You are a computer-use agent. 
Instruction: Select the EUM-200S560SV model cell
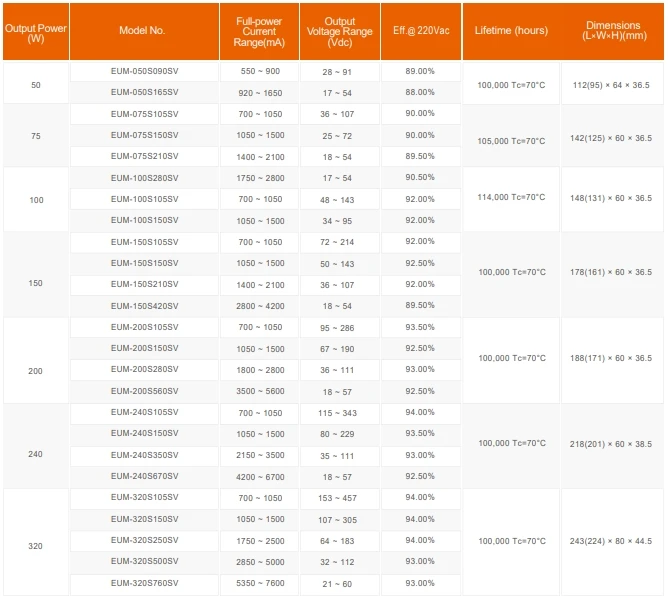144,392
